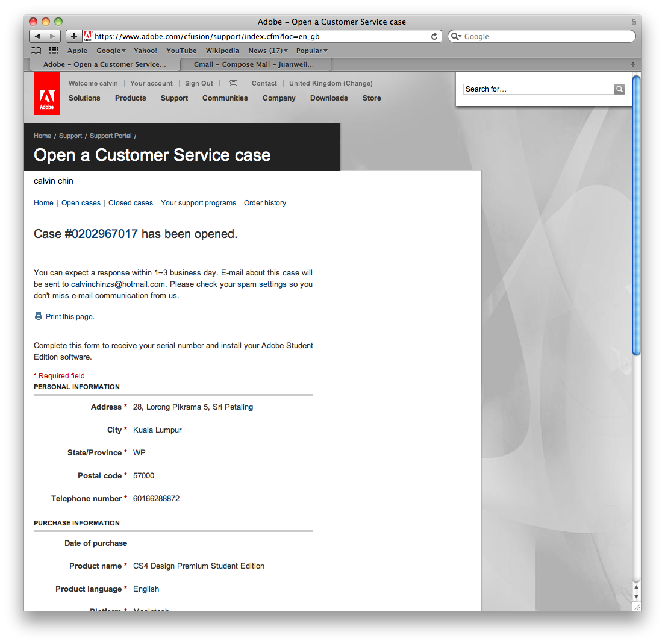Image resolution: width=665 pixels, height=644 pixels.
Task: Click the telephone number 60166288872
Action: pos(157,498)
